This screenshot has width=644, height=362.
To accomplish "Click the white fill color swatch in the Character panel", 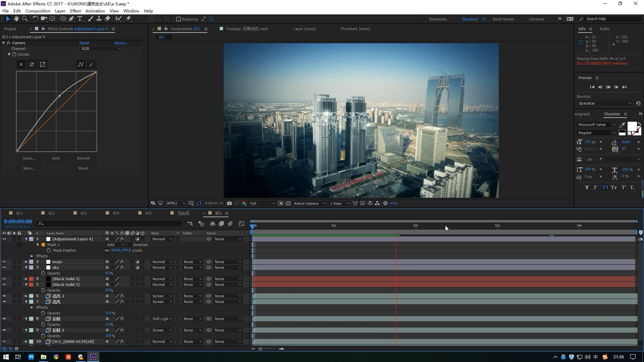I will 632,126.
